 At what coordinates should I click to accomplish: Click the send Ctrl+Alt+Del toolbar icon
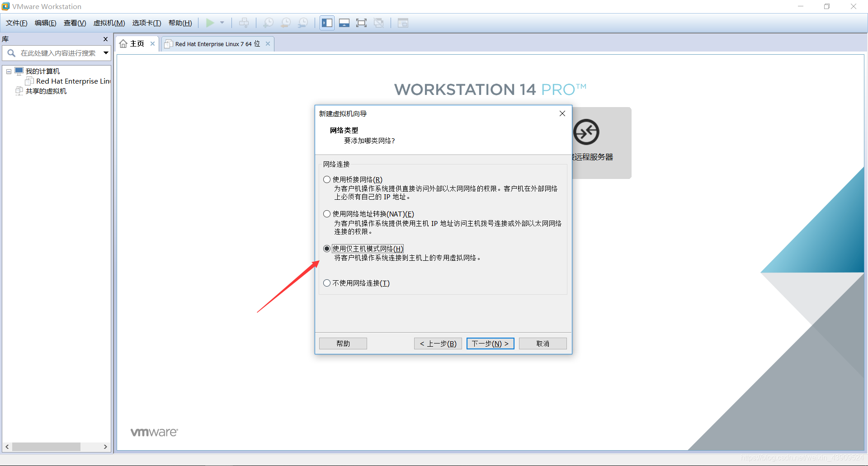coord(244,23)
